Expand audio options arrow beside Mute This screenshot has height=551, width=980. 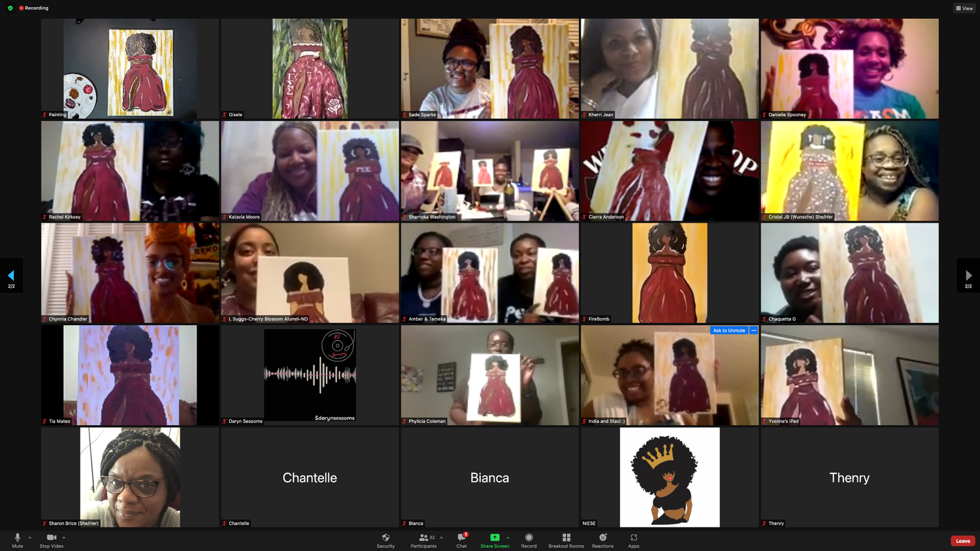[x=29, y=537]
